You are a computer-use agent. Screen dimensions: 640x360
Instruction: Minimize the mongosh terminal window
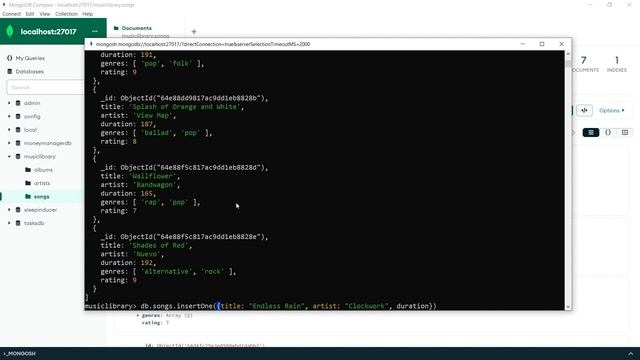pos(522,44)
